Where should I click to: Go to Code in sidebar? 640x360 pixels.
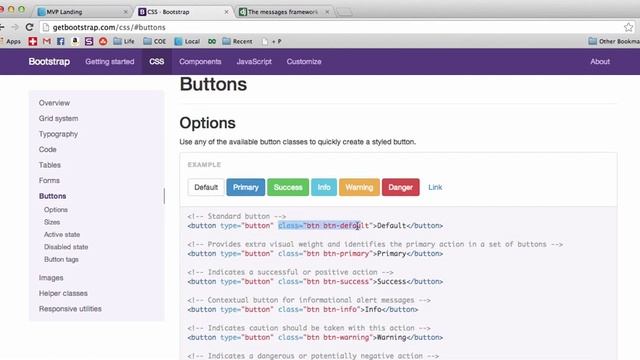pyautogui.click(x=47, y=149)
